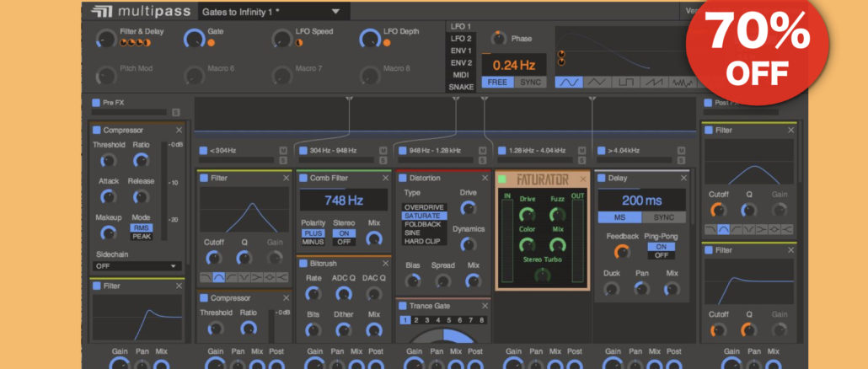
Task: Turn Delay Ping-Pong OFF
Action: [661, 255]
